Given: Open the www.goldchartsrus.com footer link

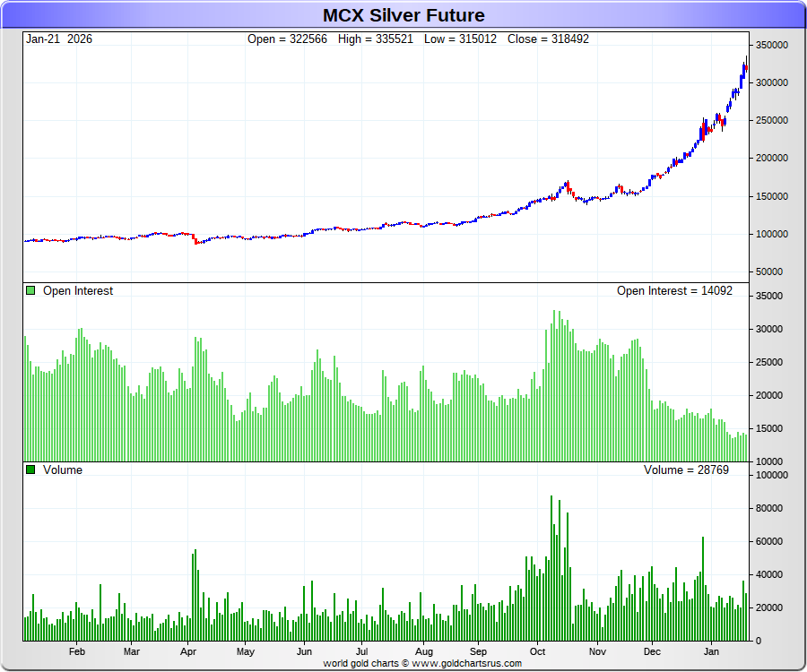Looking at the screenshot, I should [466, 663].
